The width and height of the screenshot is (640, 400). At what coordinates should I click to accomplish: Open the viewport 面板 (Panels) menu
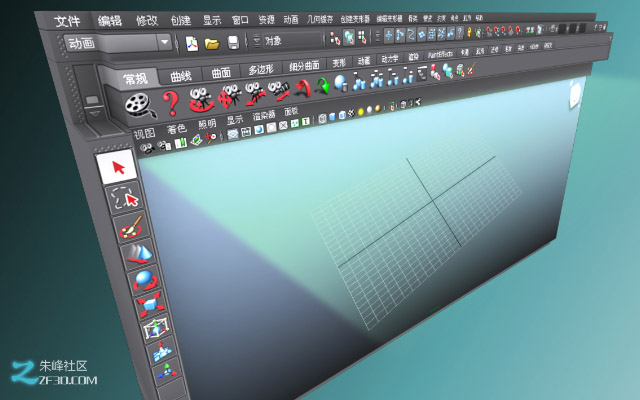point(291,111)
